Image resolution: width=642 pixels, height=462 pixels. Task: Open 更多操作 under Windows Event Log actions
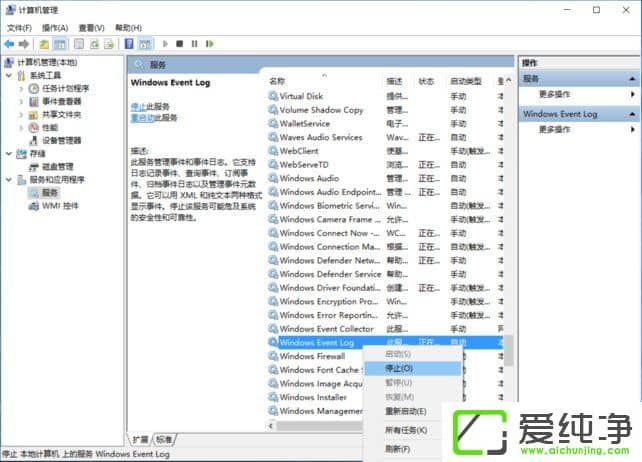(x=554, y=129)
